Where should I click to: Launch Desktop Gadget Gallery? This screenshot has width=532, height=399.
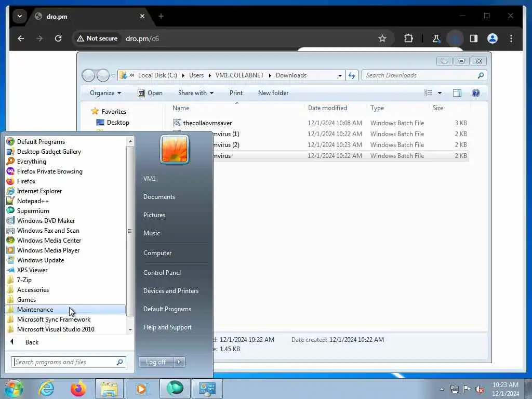(x=49, y=152)
